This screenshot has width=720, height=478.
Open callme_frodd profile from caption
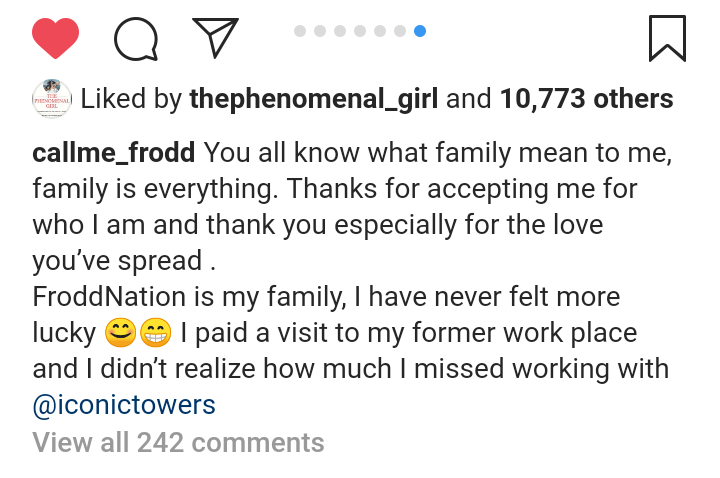coord(116,154)
